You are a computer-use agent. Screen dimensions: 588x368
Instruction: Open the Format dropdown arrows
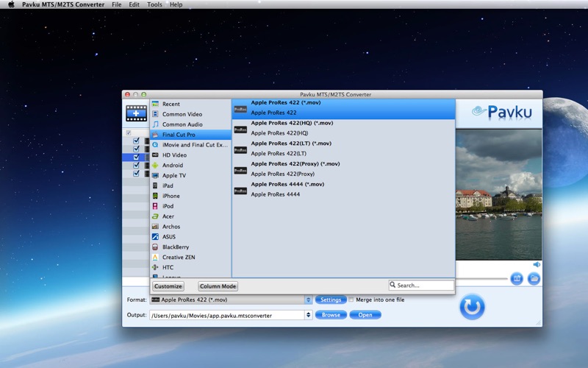tap(308, 300)
